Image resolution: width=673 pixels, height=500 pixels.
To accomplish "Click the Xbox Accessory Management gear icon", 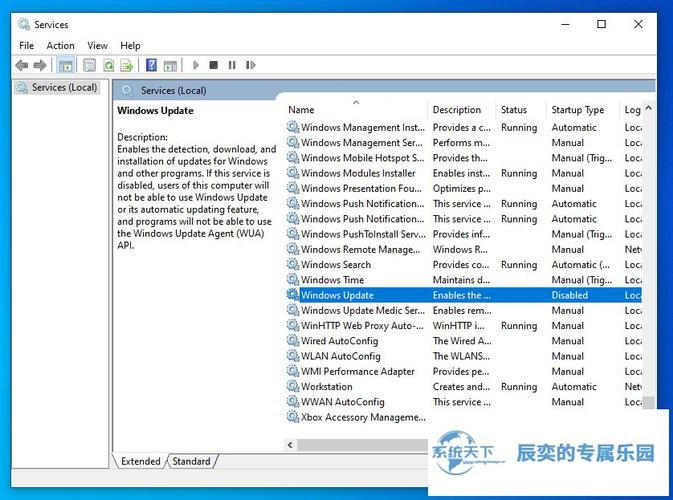I will [293, 417].
